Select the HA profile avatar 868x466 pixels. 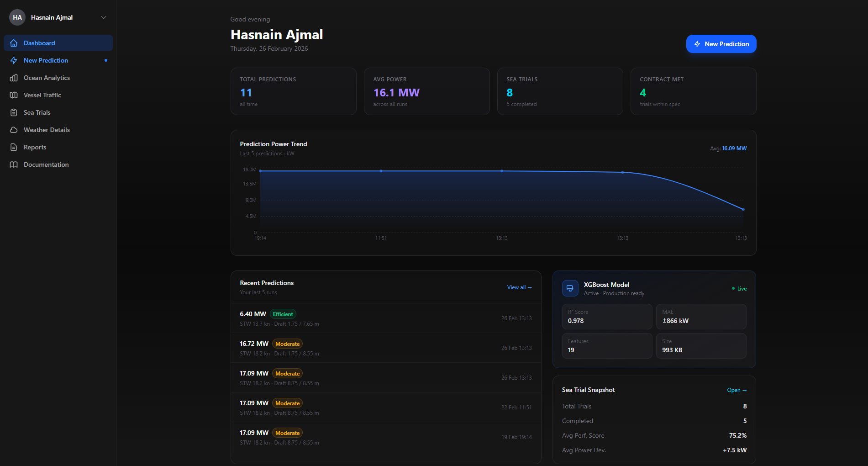pos(17,17)
